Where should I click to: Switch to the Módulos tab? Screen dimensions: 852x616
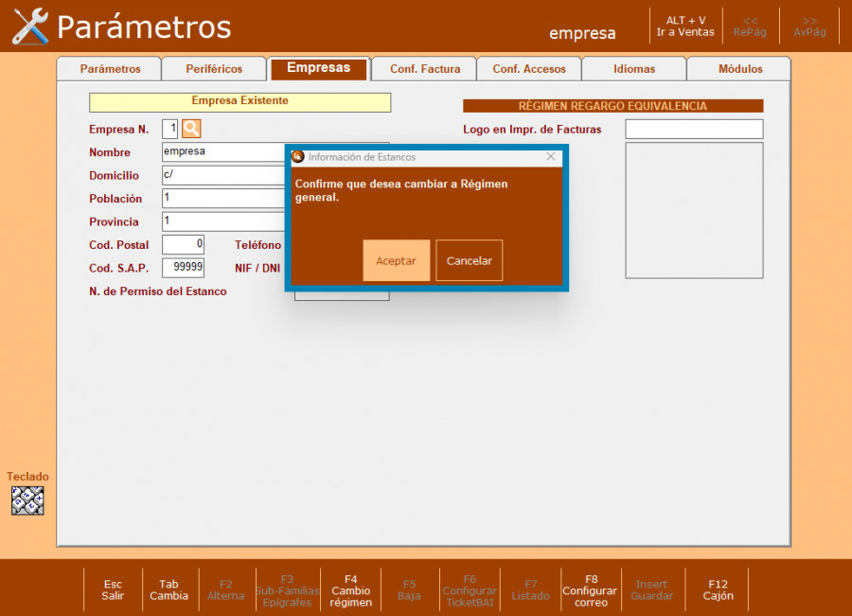pyautogui.click(x=739, y=69)
